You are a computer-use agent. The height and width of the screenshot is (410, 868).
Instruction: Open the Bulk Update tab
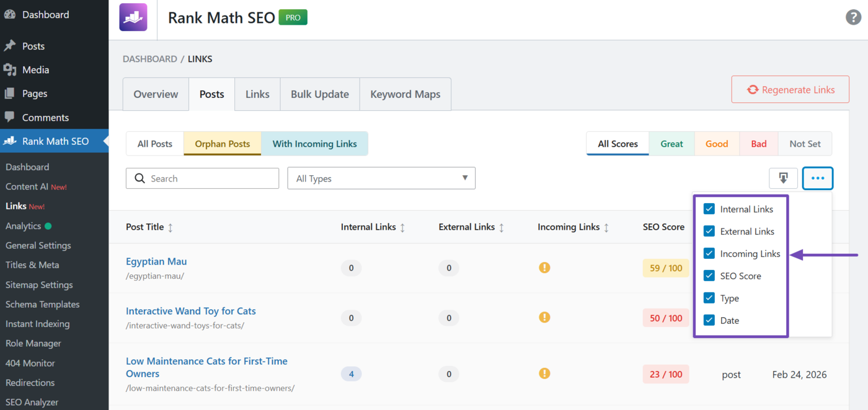(x=319, y=94)
